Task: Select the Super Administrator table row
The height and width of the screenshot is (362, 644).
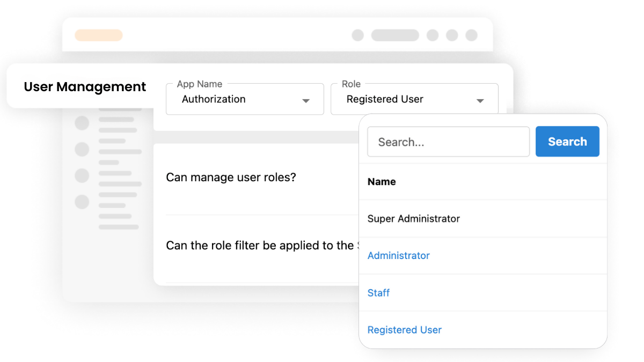Action: [x=413, y=219]
